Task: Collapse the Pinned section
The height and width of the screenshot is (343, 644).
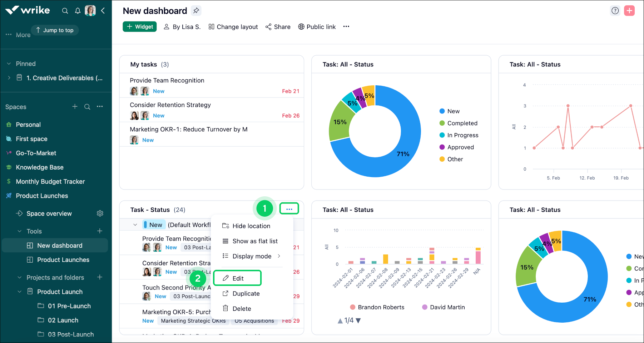Action: (x=9, y=64)
